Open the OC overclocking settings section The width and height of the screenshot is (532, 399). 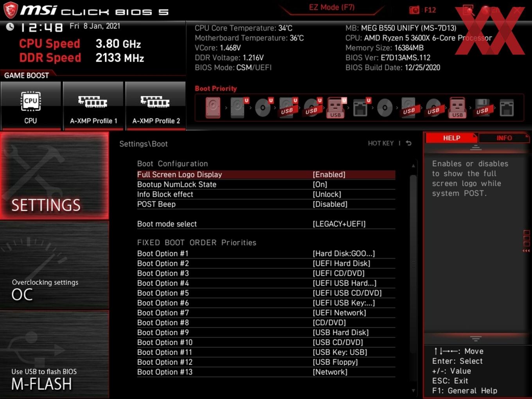54,266
